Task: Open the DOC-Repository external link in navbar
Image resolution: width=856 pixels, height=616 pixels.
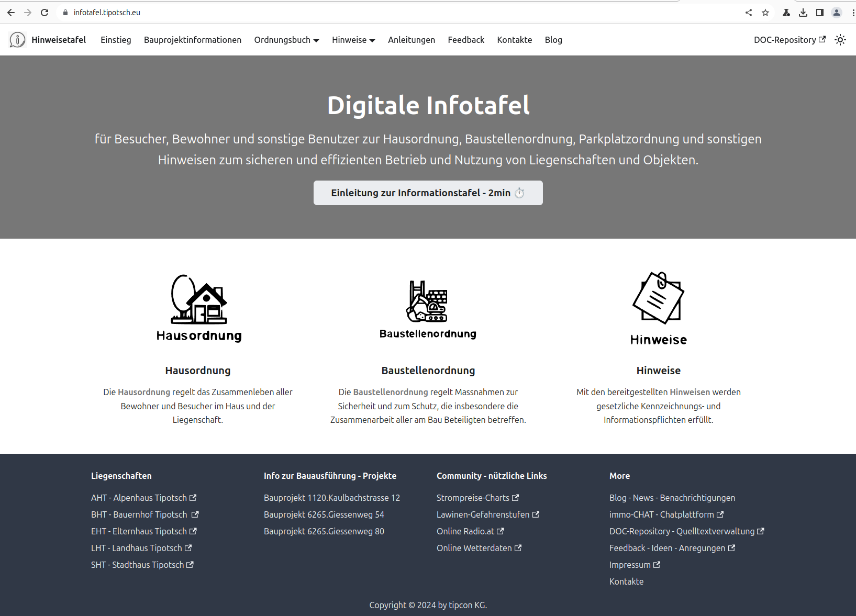Action: click(789, 40)
